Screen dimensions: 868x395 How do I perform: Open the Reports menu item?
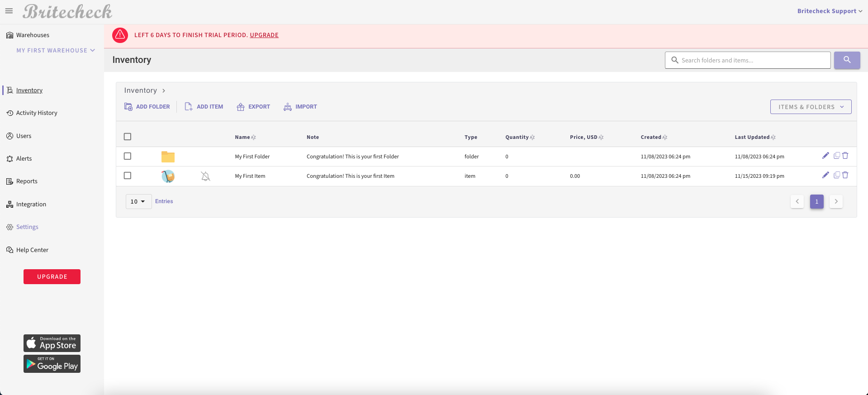27,181
